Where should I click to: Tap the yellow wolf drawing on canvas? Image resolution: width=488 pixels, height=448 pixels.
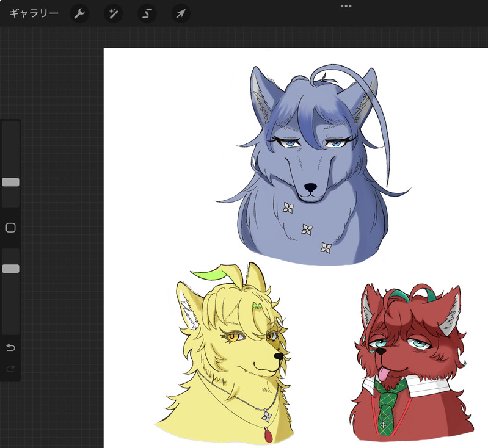[x=225, y=353]
